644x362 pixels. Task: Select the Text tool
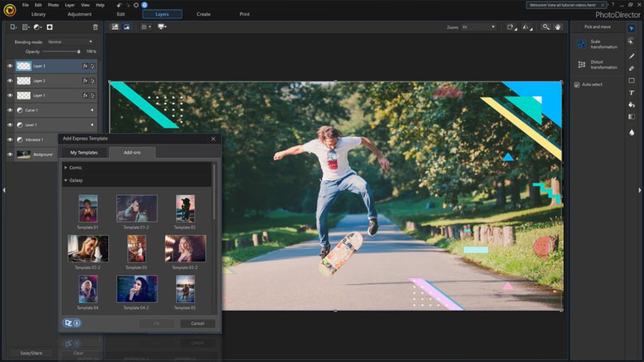[x=631, y=93]
